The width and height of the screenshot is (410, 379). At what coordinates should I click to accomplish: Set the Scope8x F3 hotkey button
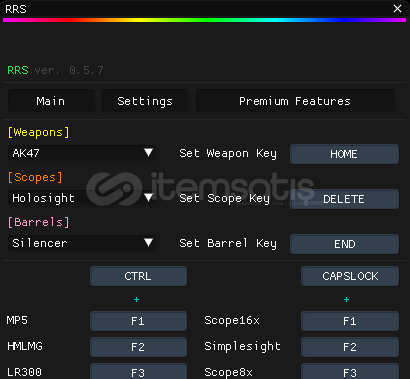pos(350,371)
